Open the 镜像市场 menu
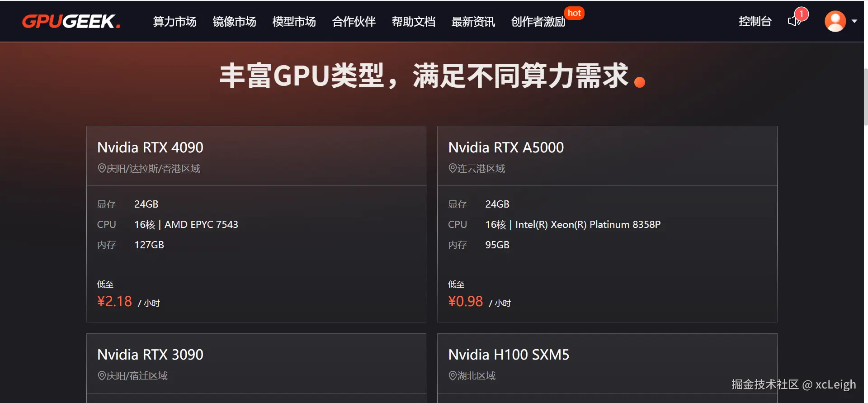 click(x=234, y=22)
